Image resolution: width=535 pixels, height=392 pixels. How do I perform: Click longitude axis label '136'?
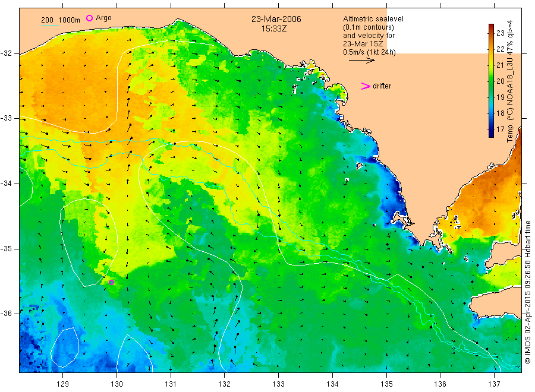click(x=440, y=384)
